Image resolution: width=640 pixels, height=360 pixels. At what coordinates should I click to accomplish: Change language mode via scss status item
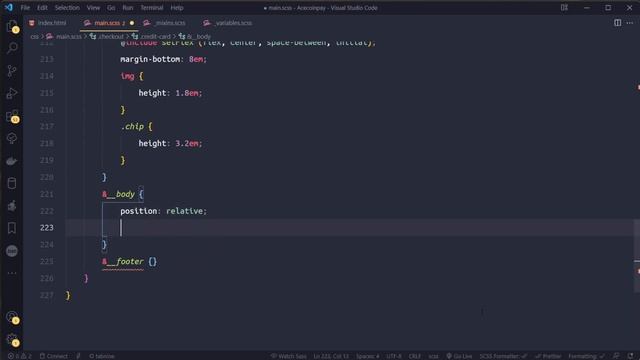(433, 356)
